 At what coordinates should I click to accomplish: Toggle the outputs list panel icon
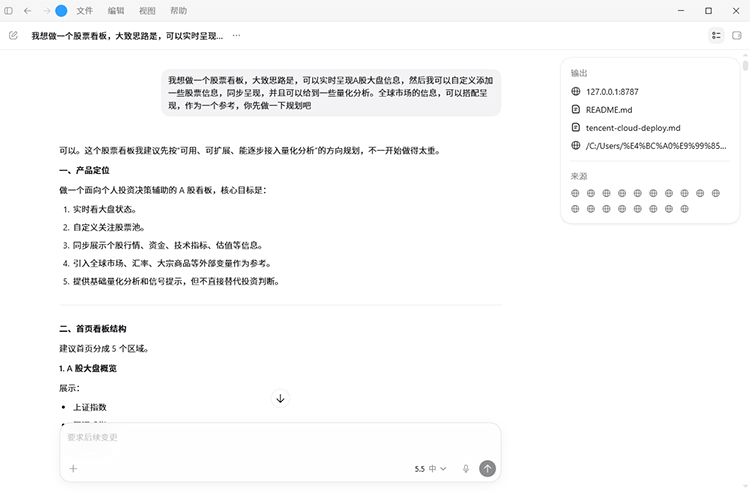coord(716,35)
